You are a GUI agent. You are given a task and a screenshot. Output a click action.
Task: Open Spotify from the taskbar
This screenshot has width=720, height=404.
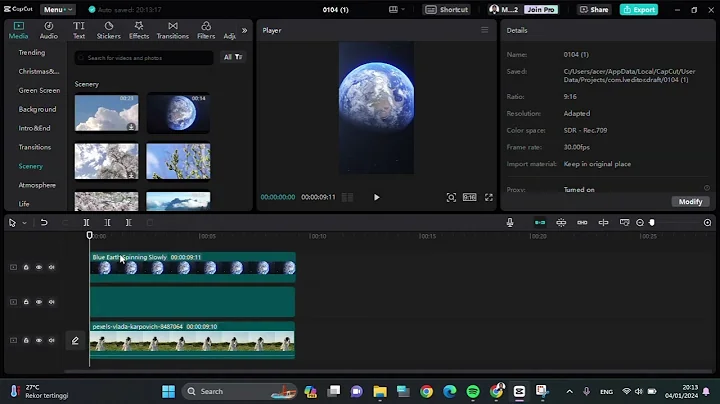pyautogui.click(x=473, y=392)
